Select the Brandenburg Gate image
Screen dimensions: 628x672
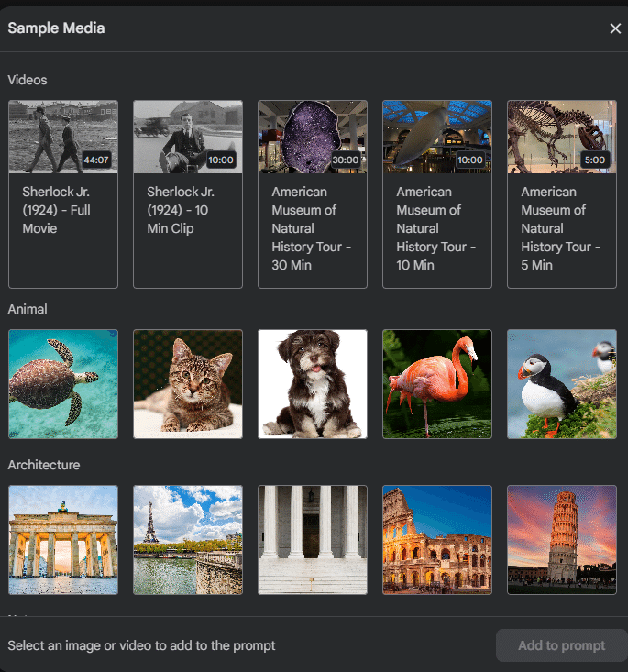[x=63, y=540]
